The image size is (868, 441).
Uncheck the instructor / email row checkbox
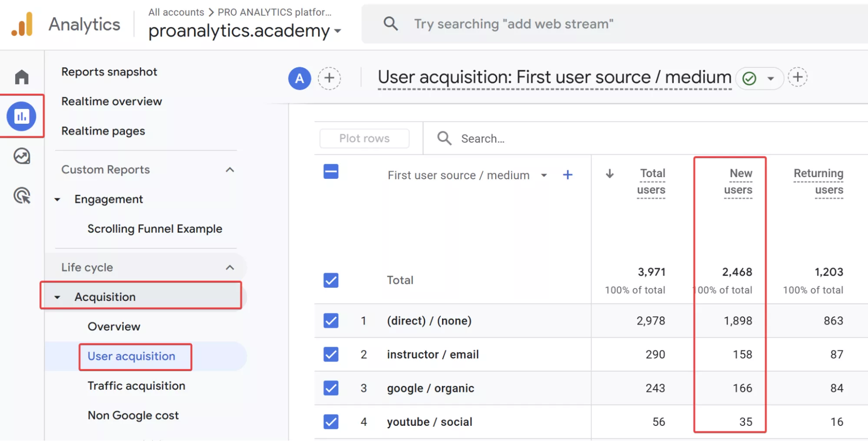point(331,354)
